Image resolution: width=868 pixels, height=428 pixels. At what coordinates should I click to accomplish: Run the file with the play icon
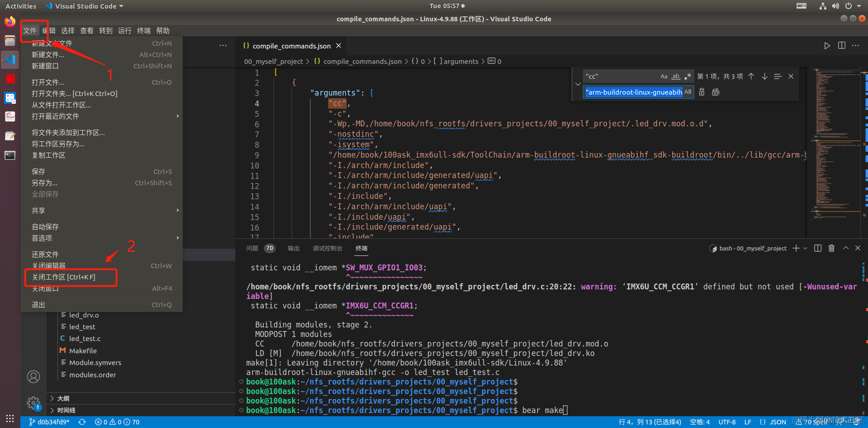pos(827,46)
